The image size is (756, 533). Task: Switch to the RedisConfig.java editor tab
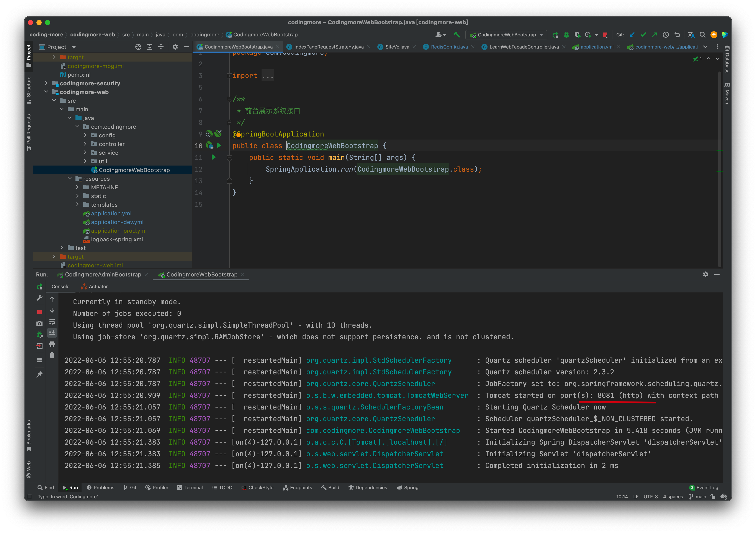449,47
